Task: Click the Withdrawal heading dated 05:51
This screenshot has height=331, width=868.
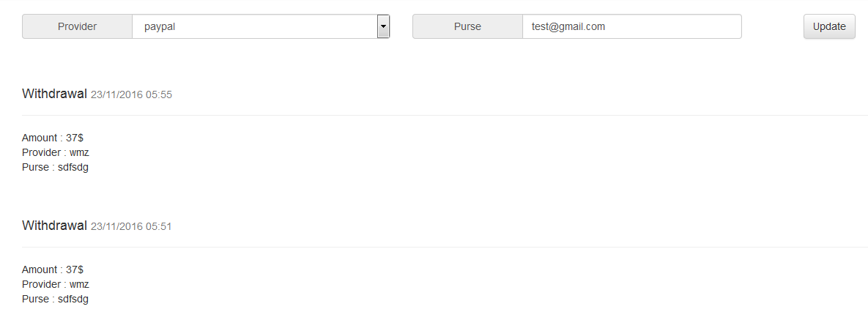Action: (x=54, y=226)
